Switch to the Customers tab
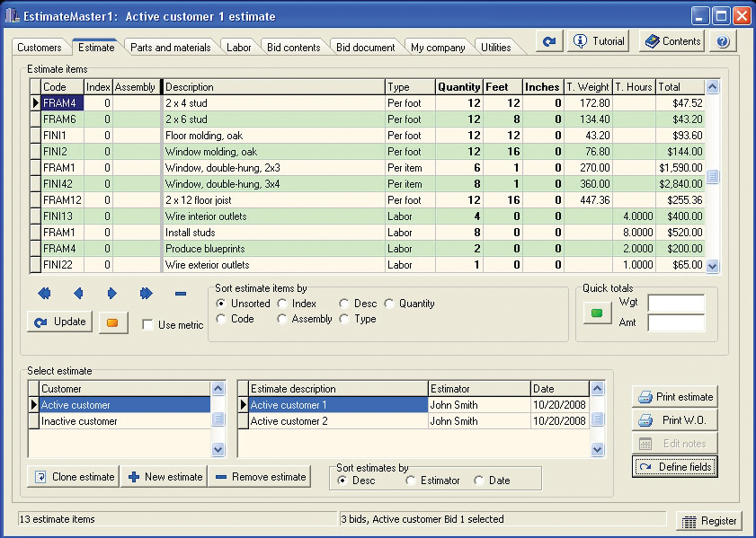 tap(40, 48)
